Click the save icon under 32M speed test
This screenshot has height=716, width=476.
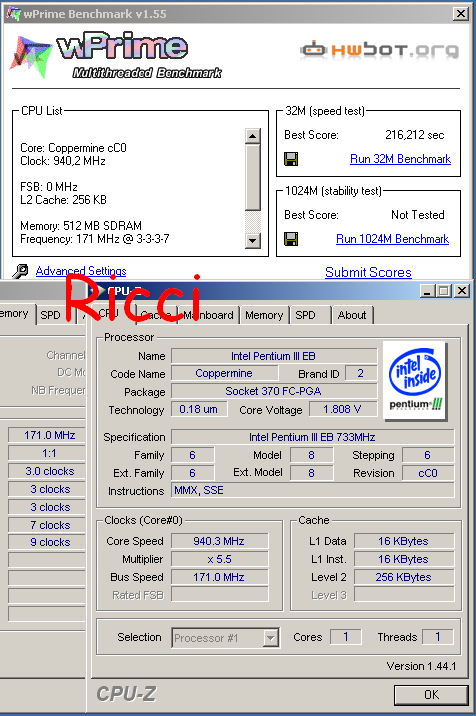pyautogui.click(x=291, y=159)
